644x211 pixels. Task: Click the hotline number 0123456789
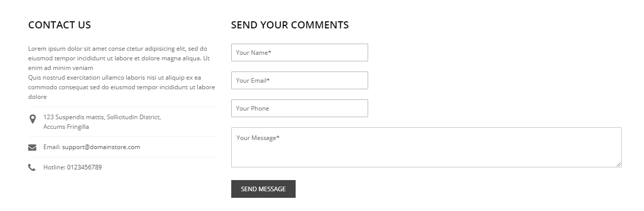point(84,167)
